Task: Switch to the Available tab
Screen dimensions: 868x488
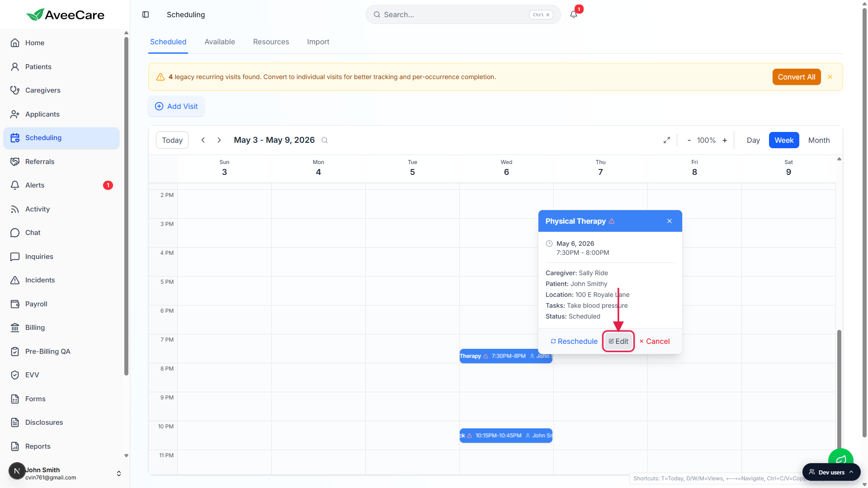Action: 220,42
